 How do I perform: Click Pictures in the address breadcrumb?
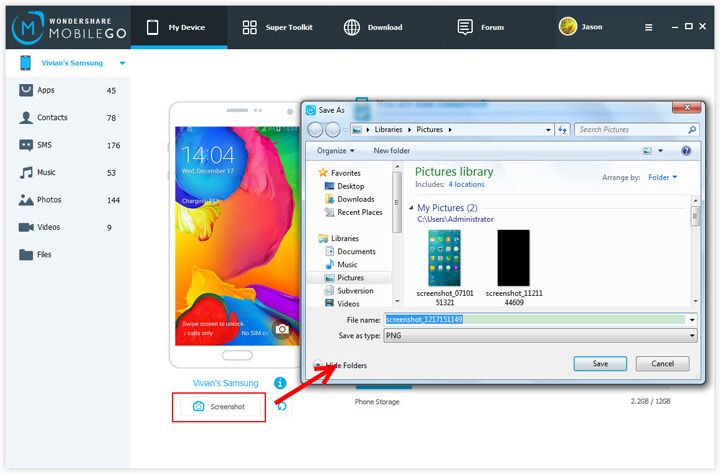[x=429, y=130]
